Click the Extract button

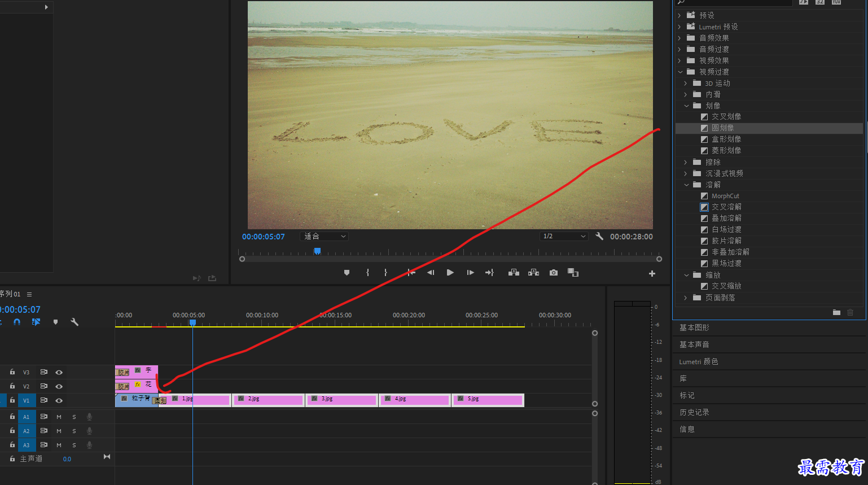(x=533, y=273)
